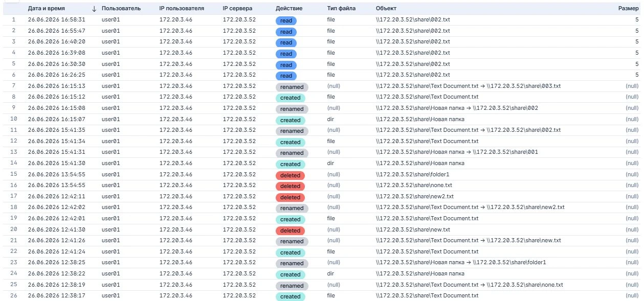Select timestamp 26.06.2026 15:41:35
This screenshot has height=301, width=644.
(56, 130)
